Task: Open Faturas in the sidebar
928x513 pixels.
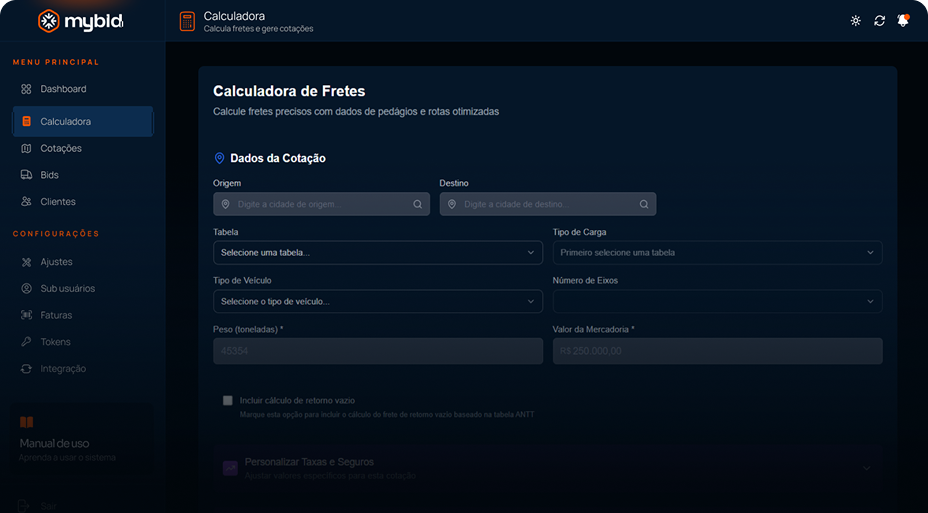Action: point(56,315)
